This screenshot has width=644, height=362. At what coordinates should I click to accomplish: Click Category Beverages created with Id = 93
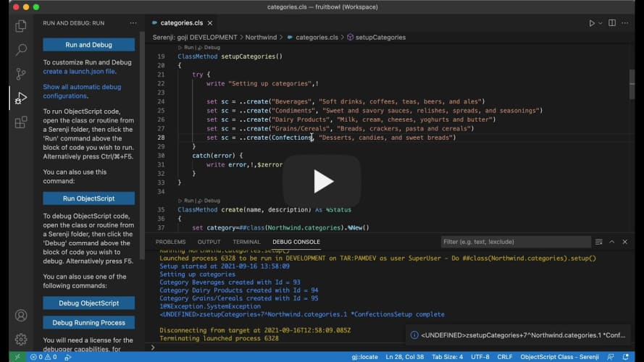(x=230, y=282)
